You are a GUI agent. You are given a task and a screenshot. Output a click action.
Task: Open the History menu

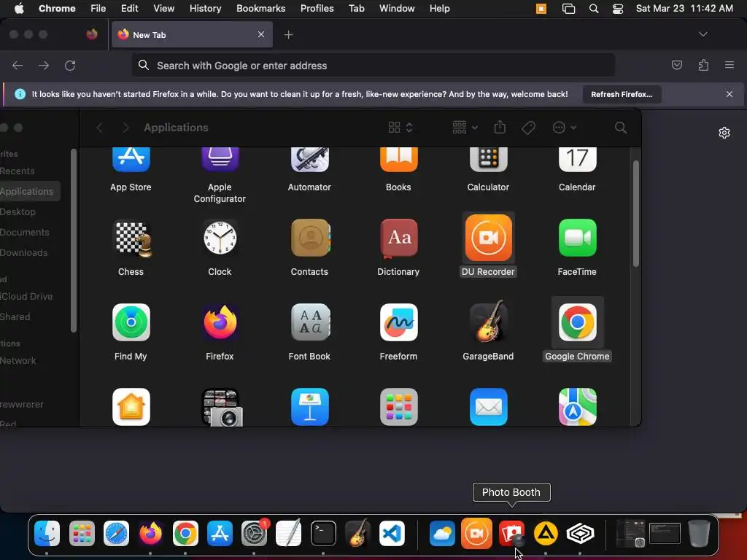(x=205, y=9)
